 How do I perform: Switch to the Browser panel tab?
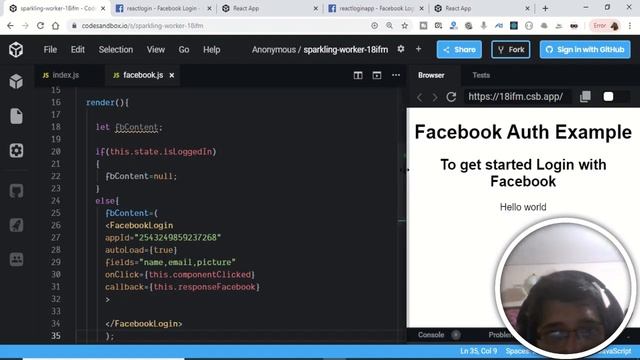(x=431, y=75)
